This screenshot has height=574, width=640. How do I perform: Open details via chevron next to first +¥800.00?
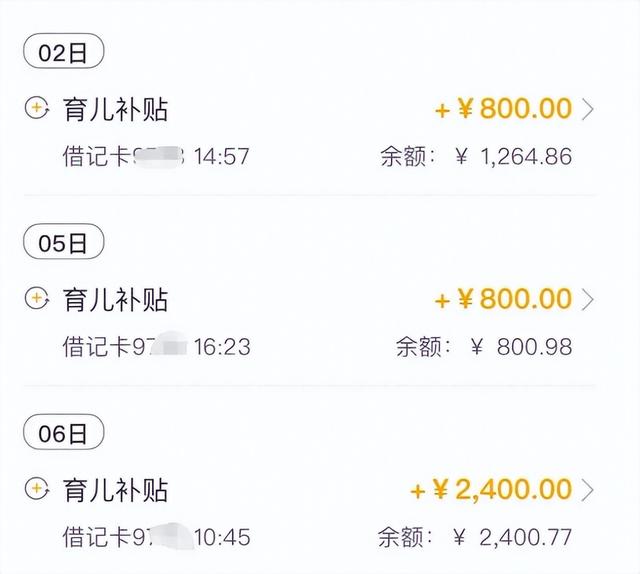(588, 109)
